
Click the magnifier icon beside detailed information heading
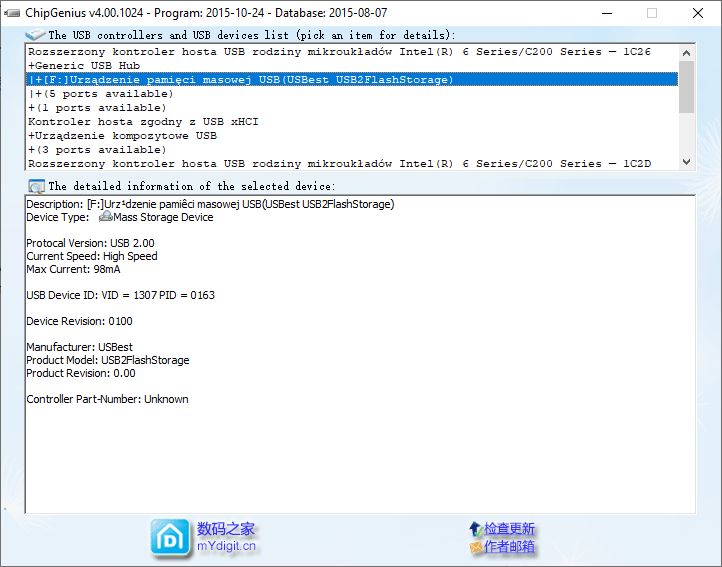coord(36,186)
